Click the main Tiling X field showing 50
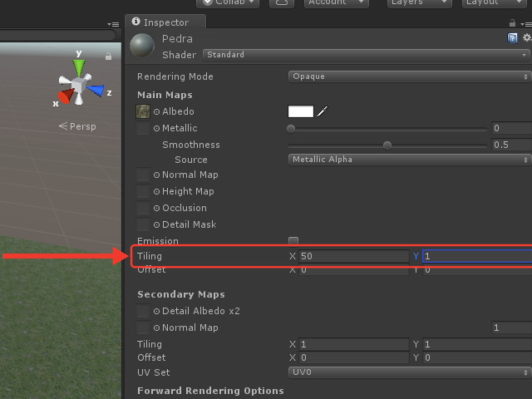The height and width of the screenshot is (399, 532). click(x=354, y=256)
